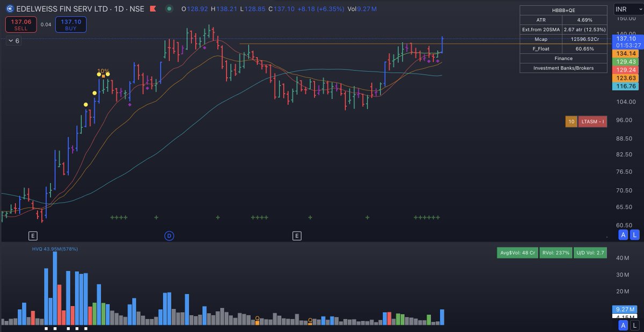Click the HBBB+QE table header
This screenshot has height=332, width=644.
563,10
